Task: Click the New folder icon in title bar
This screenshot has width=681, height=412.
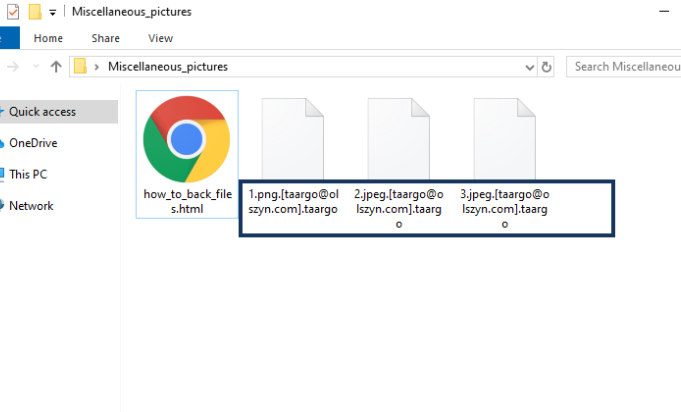Action: click(x=35, y=11)
